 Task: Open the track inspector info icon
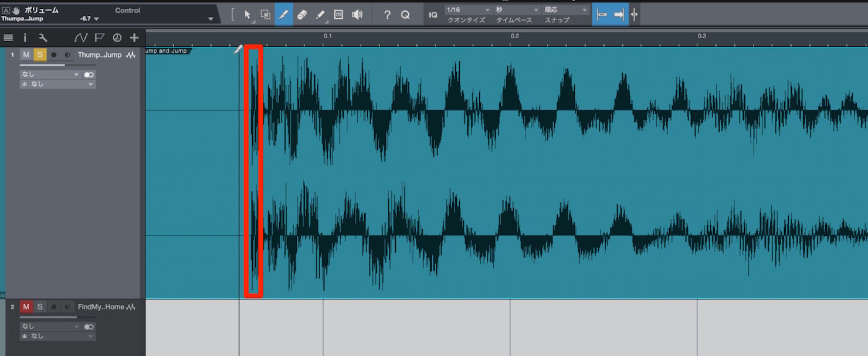click(25, 38)
